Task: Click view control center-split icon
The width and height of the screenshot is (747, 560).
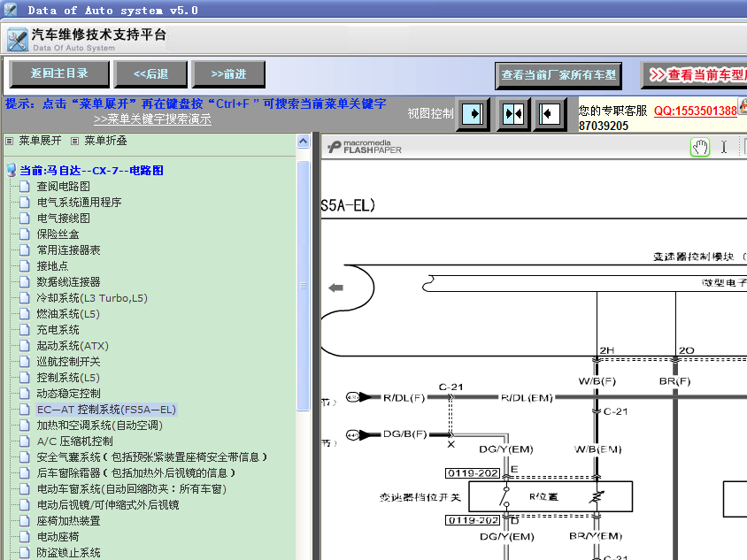Action: [x=513, y=114]
